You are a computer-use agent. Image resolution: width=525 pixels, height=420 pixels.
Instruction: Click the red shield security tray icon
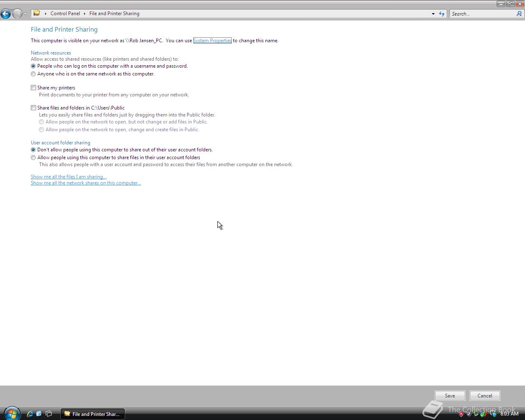point(461,414)
